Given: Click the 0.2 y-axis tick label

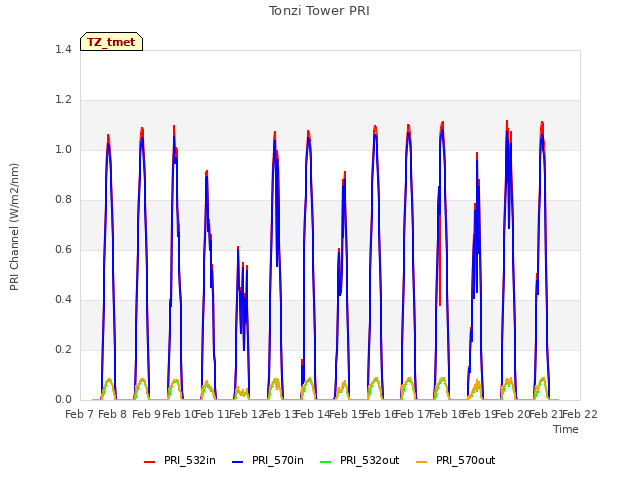Looking at the screenshot, I should (63, 349).
